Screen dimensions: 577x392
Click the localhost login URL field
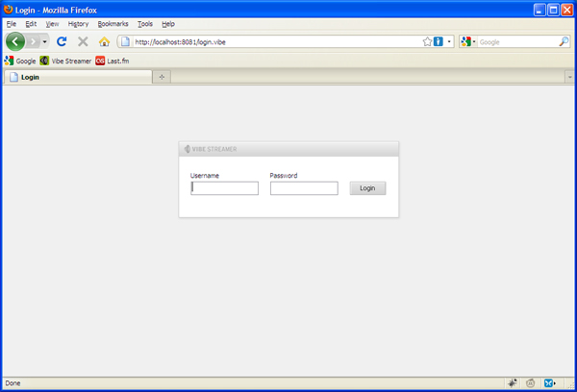[277, 42]
